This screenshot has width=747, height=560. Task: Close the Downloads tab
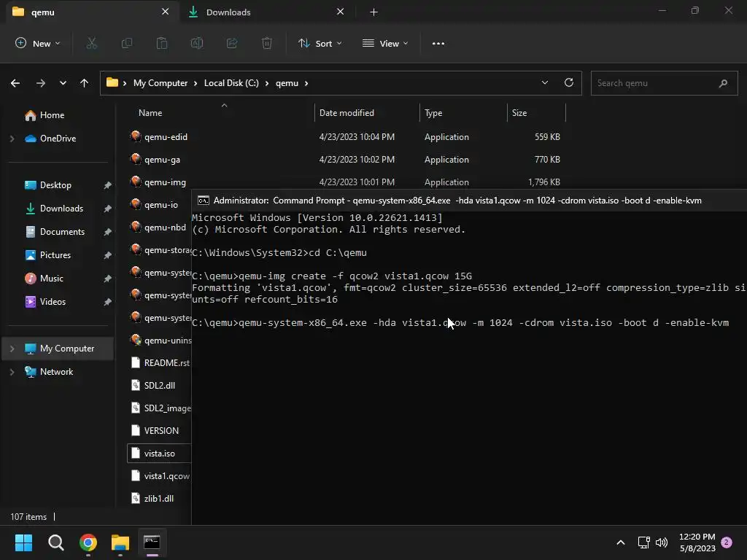pyautogui.click(x=340, y=12)
